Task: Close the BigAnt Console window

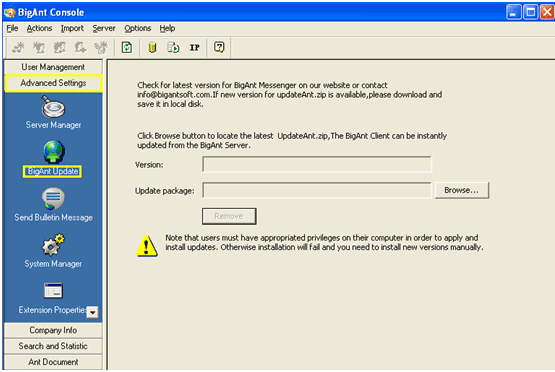Action: click(547, 12)
